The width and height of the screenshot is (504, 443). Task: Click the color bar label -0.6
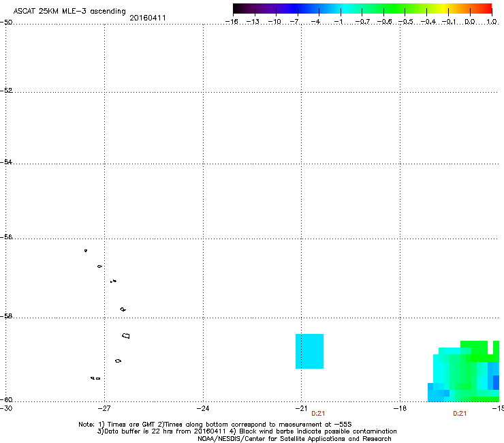[x=384, y=22]
